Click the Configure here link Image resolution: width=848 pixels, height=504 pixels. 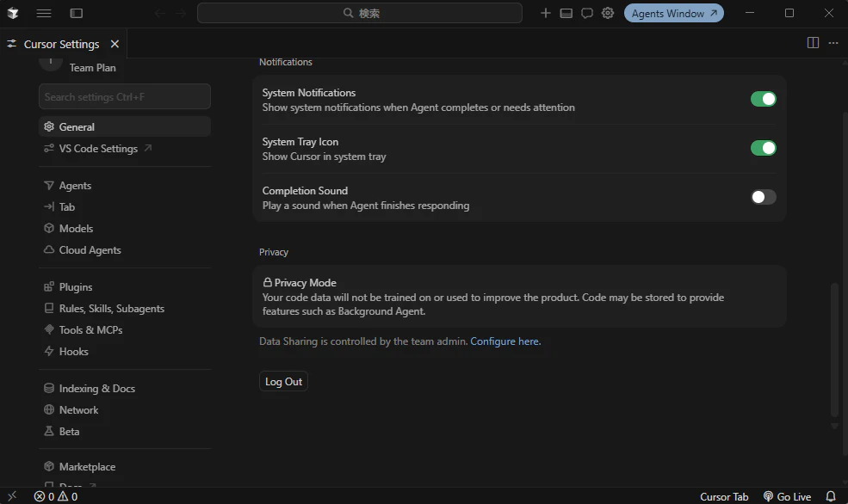click(x=505, y=341)
